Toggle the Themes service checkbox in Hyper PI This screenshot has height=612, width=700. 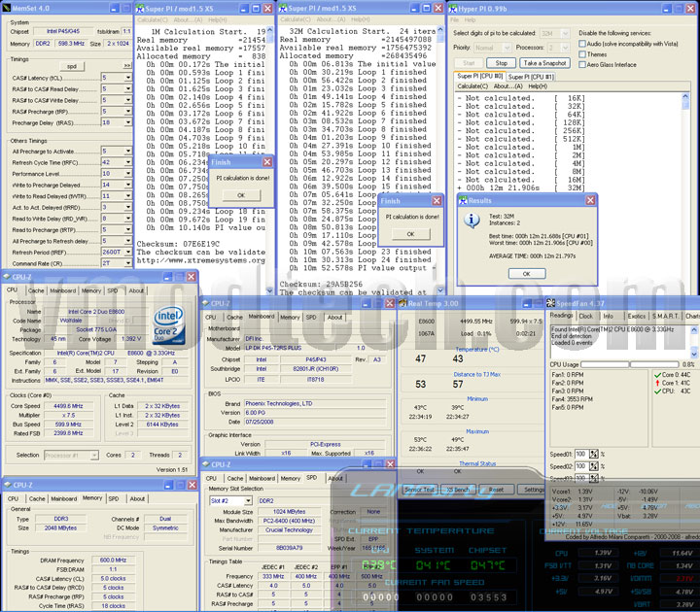coord(582,54)
